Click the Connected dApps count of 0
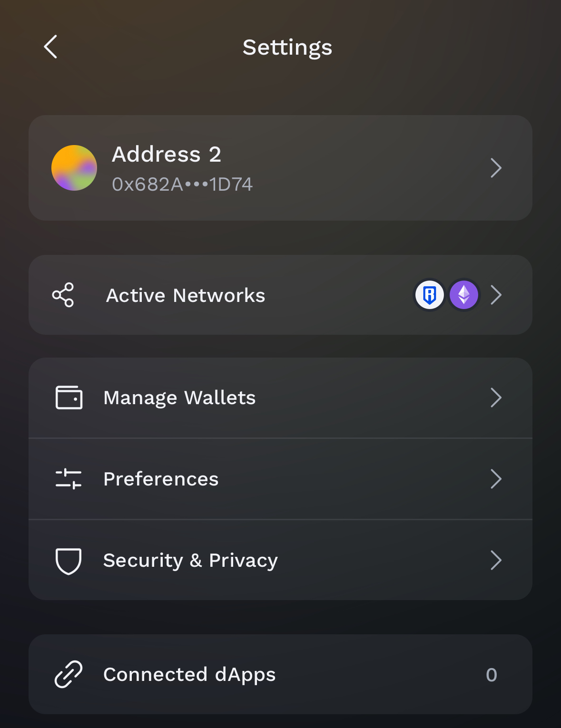Image resolution: width=561 pixels, height=728 pixels. [x=492, y=675]
